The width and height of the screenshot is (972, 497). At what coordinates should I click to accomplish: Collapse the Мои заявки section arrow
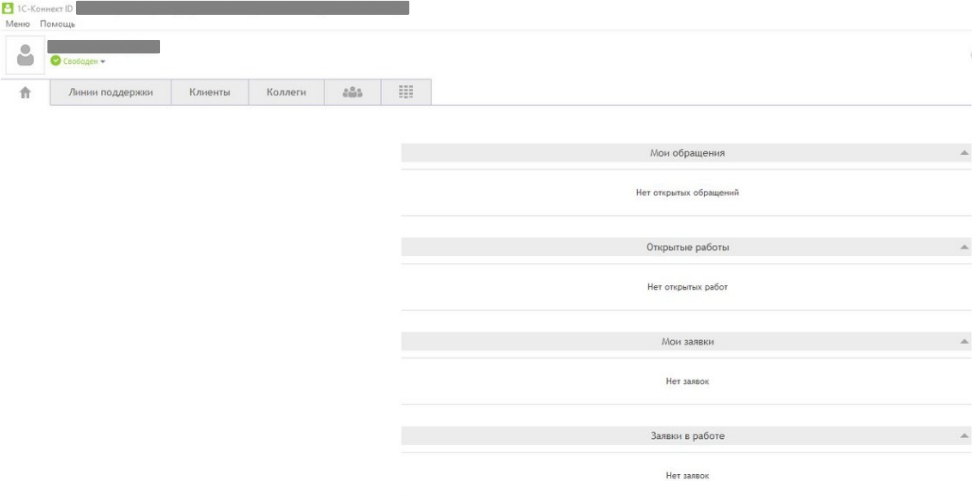click(x=964, y=342)
